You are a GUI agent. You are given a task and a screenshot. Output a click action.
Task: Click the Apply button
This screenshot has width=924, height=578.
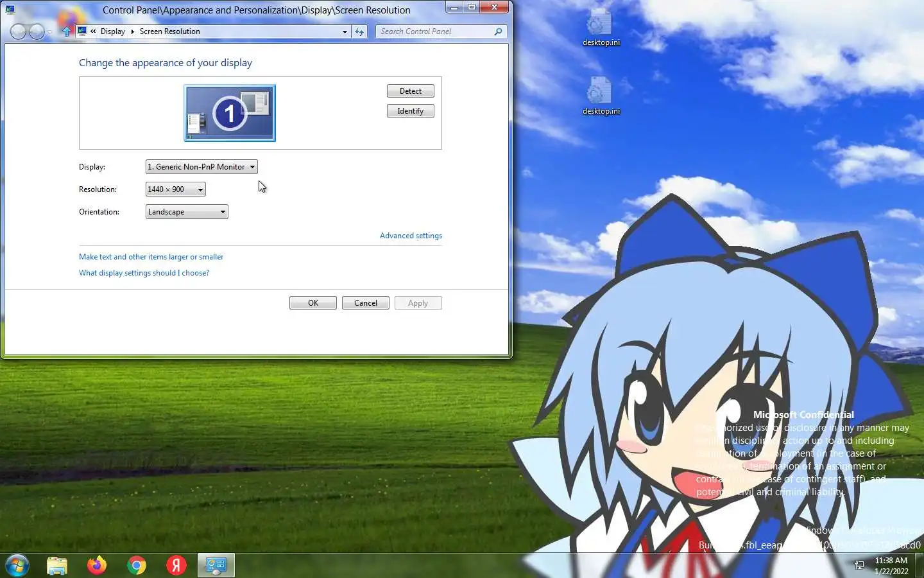[x=418, y=303]
